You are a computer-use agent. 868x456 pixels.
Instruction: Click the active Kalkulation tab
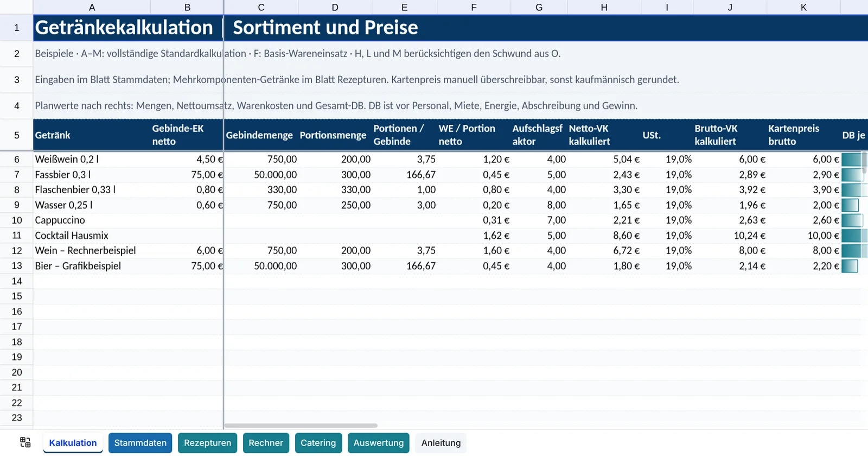coord(73,443)
